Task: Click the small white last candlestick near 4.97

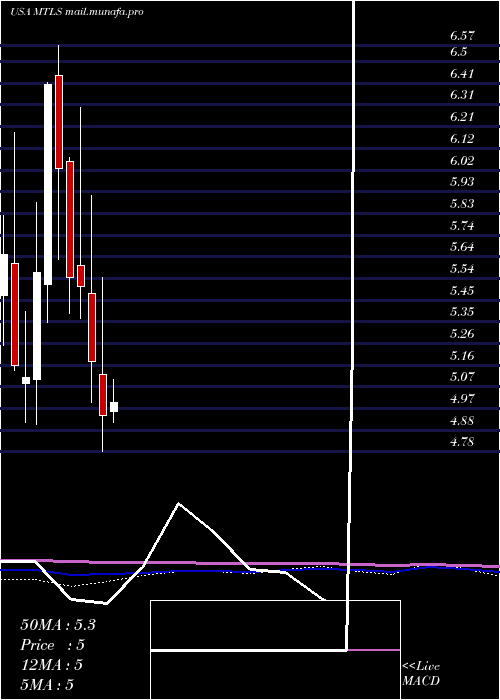Action: click(x=114, y=407)
